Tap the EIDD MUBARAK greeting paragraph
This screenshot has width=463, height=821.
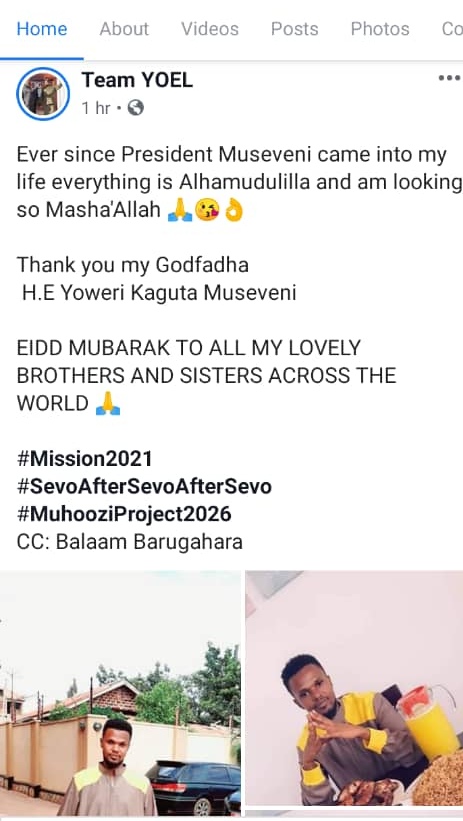(206, 376)
